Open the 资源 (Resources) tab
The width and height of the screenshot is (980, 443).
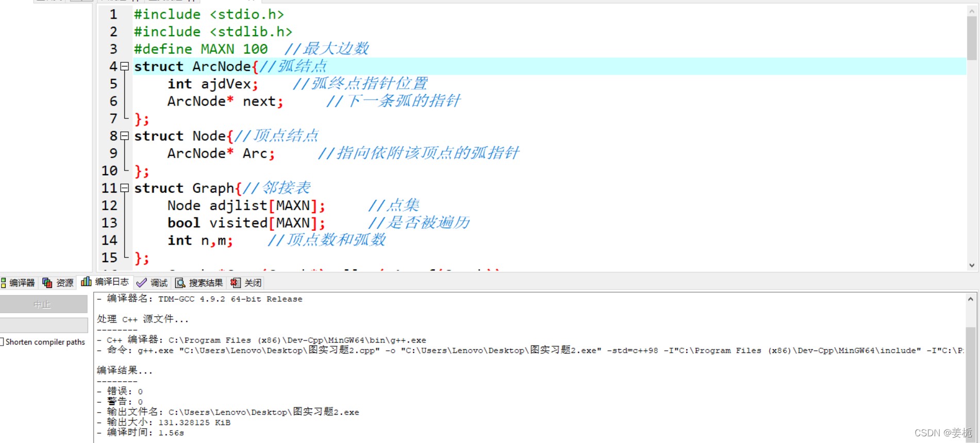58,283
